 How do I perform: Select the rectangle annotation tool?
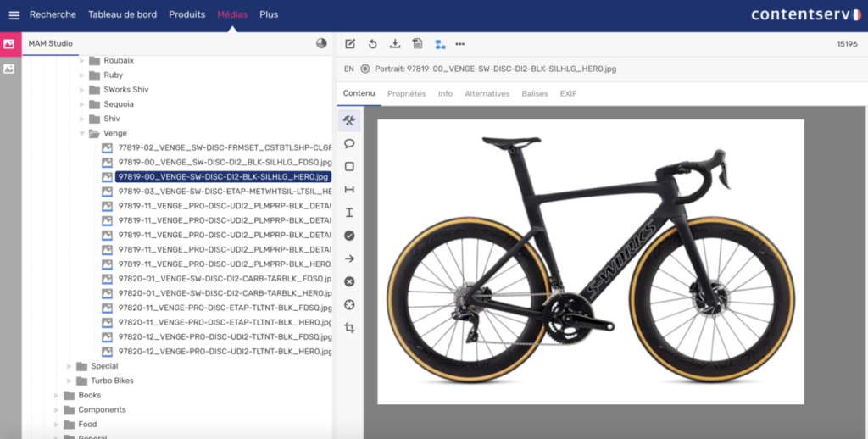point(349,167)
